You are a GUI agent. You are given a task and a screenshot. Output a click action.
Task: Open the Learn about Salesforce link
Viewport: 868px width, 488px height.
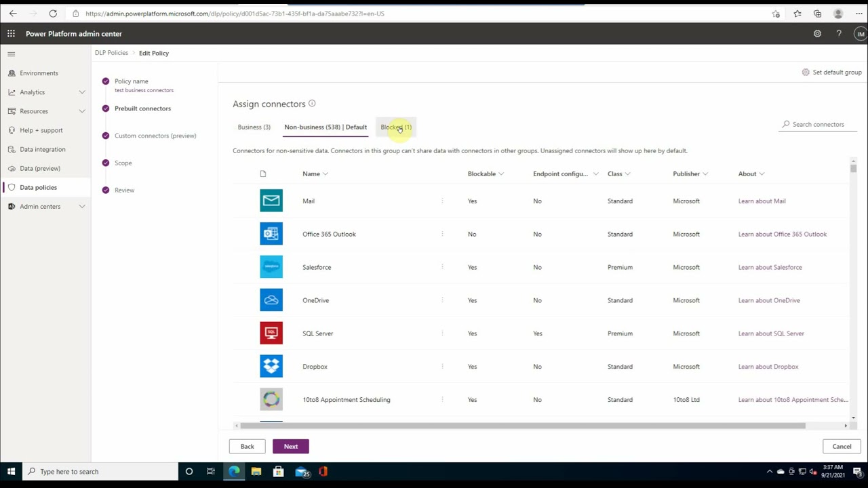(x=770, y=268)
